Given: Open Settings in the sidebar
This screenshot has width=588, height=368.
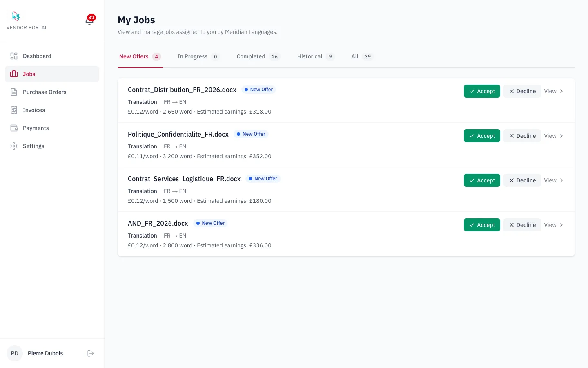Looking at the screenshot, I should click(52, 146).
